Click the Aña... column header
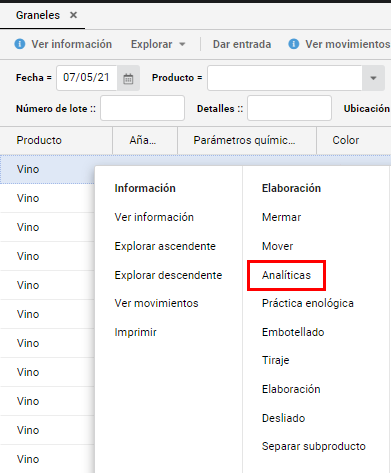The width and height of the screenshot is (391, 473). click(145, 140)
